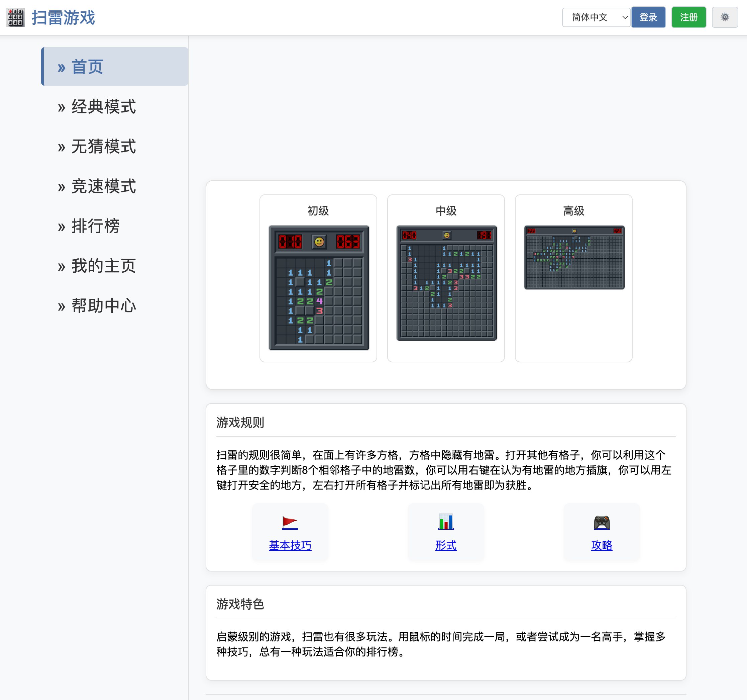Image resolution: width=747 pixels, height=700 pixels.
Task: Click the bar chart icon
Action: pyautogui.click(x=446, y=522)
